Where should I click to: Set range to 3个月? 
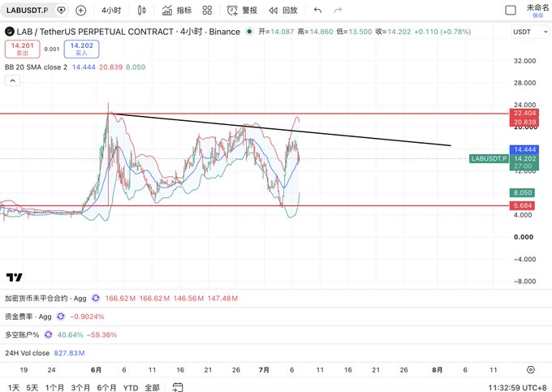(80, 387)
